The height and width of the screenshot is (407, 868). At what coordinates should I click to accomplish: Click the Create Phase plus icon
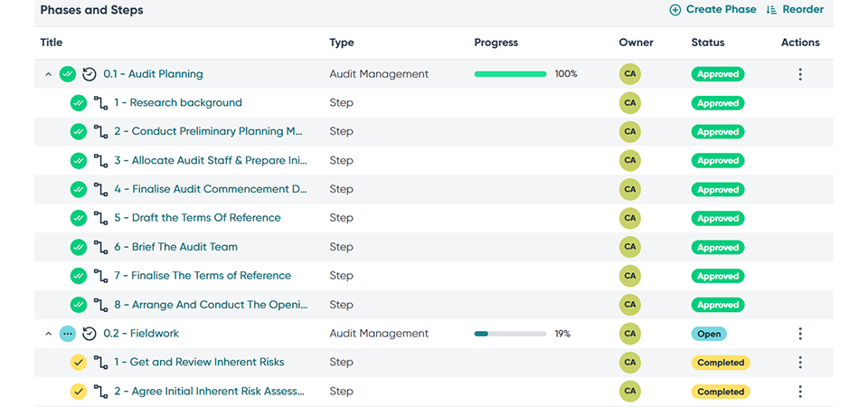pyautogui.click(x=675, y=10)
